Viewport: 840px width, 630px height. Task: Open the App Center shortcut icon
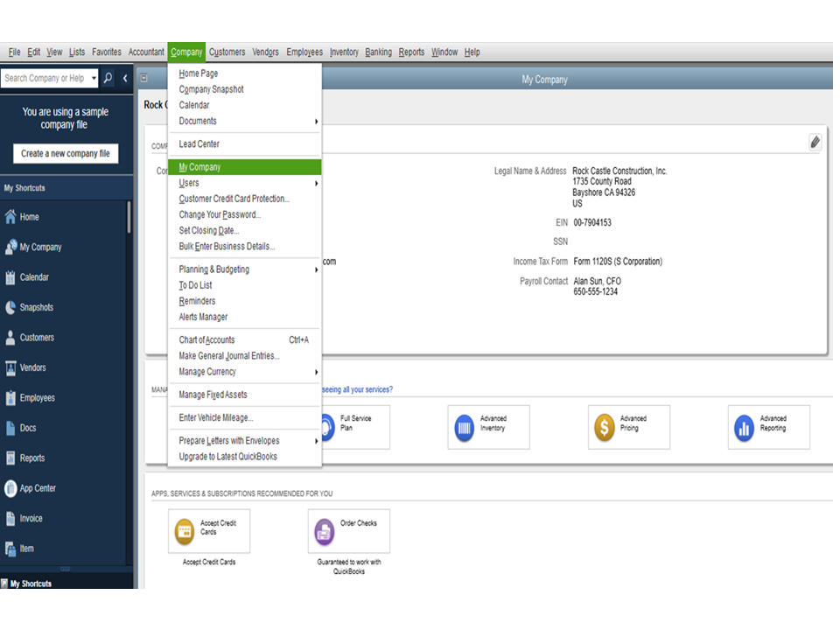10,488
